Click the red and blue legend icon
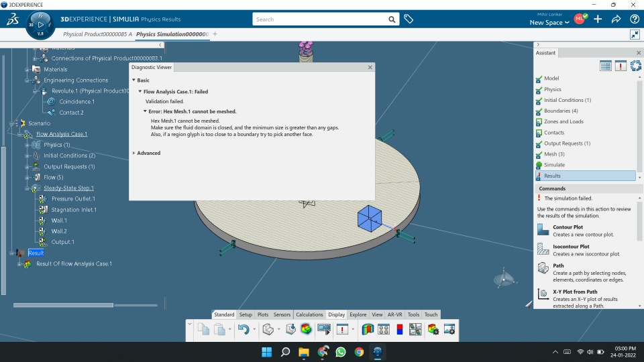The width and height of the screenshot is (644, 362). coord(400,329)
